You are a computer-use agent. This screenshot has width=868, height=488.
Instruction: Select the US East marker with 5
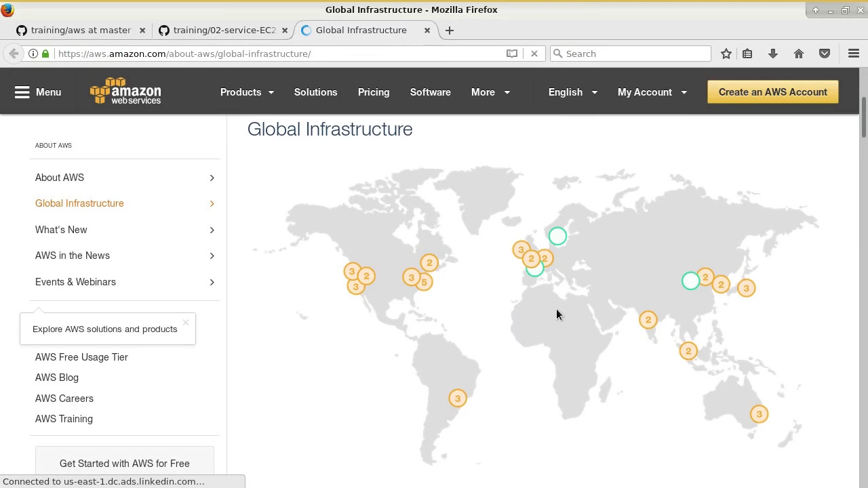[425, 282]
